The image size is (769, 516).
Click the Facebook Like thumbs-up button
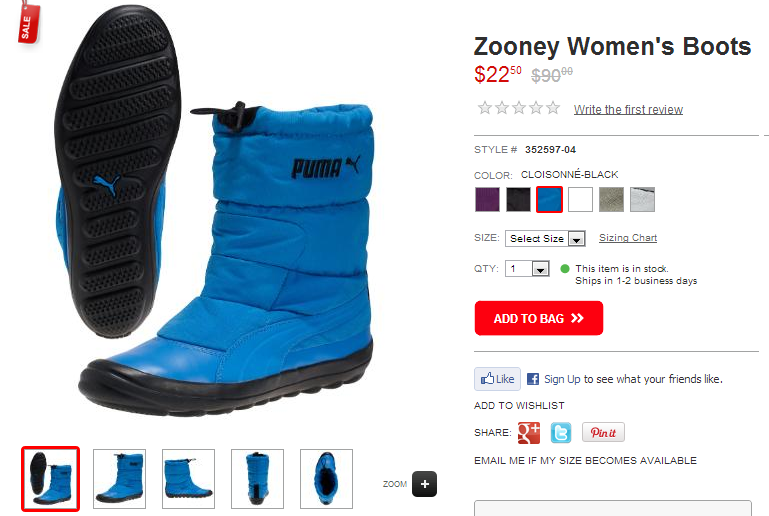(497, 379)
